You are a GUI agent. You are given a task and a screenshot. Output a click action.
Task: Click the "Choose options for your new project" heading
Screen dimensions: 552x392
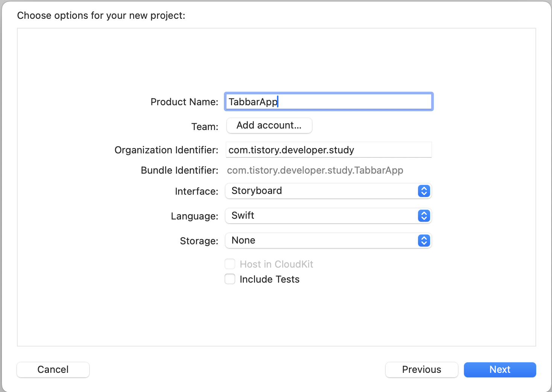tap(101, 15)
